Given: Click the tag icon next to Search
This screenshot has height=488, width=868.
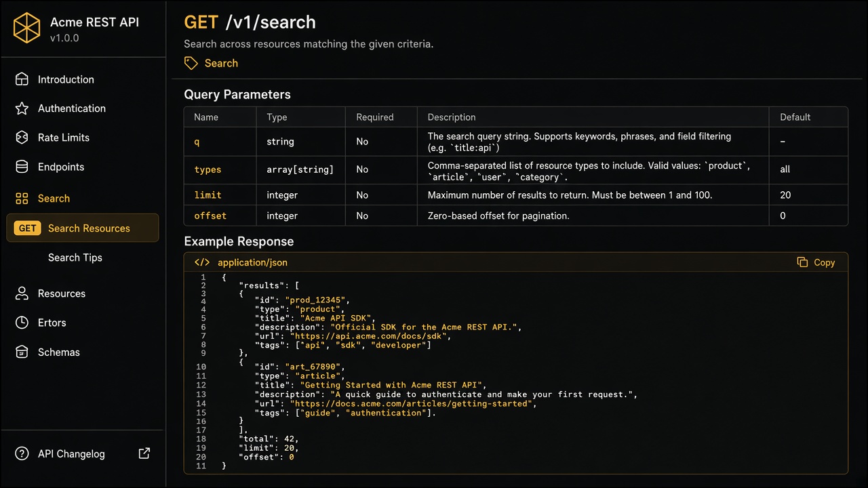Looking at the screenshot, I should coord(191,63).
